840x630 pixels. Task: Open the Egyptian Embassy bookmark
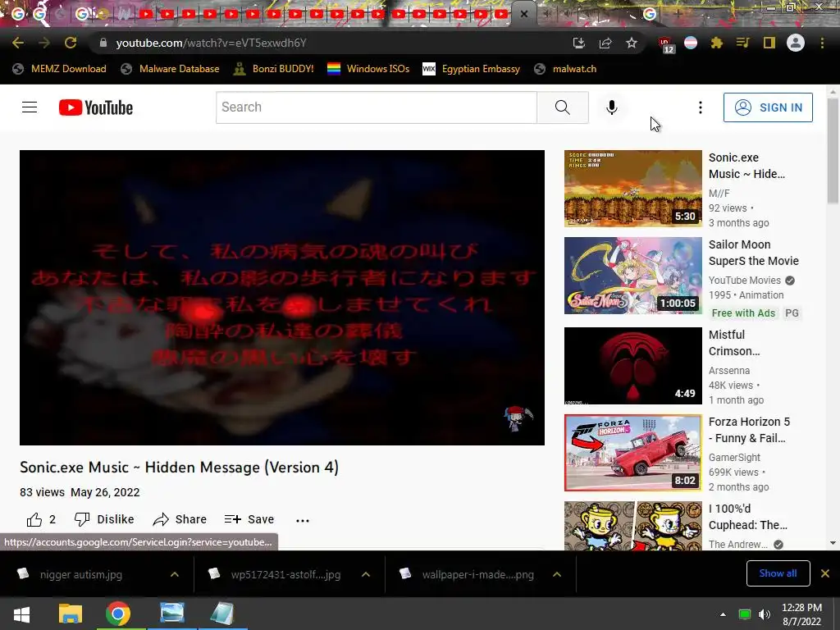pos(472,69)
